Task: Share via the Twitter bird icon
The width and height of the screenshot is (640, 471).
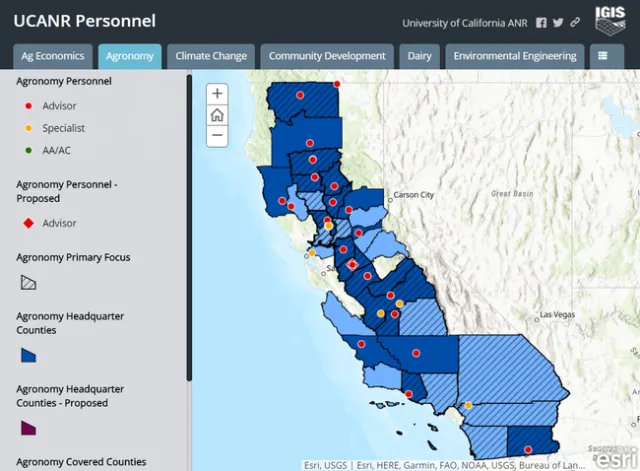Action: pos(558,22)
